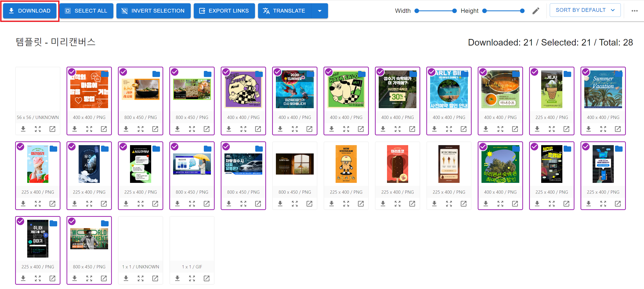Click download icon under 56 x 56 UNKNOWN item
Viewport: 644px width, 289px height.
point(23,129)
